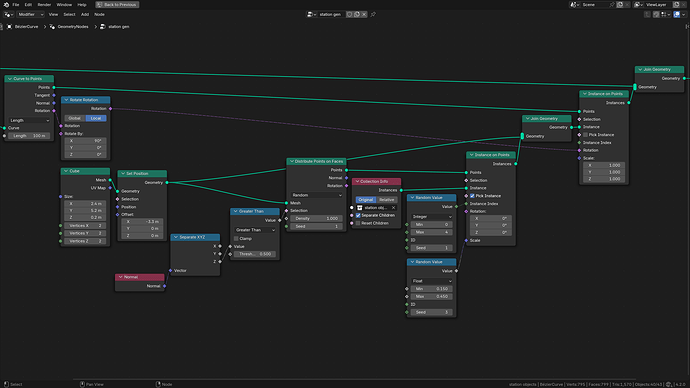The image size is (690, 388).
Task: Open the Scene browse icon
Action: click(575, 4)
